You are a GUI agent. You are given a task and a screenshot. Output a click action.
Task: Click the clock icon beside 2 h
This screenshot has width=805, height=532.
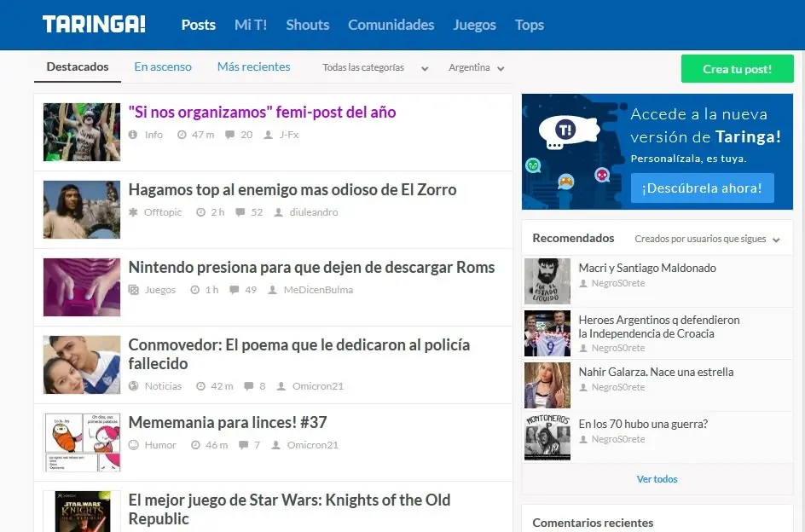point(200,212)
